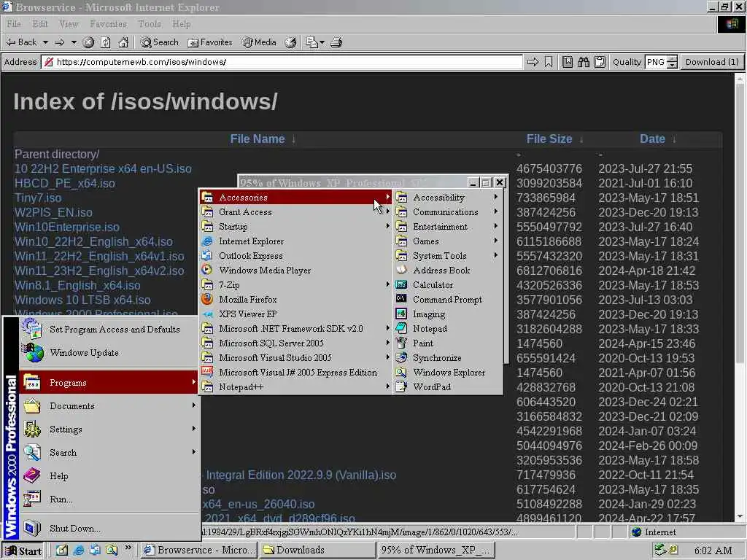Expand Entertainment submenu
Image resolution: width=747 pixels, height=560 pixels.
(x=447, y=227)
